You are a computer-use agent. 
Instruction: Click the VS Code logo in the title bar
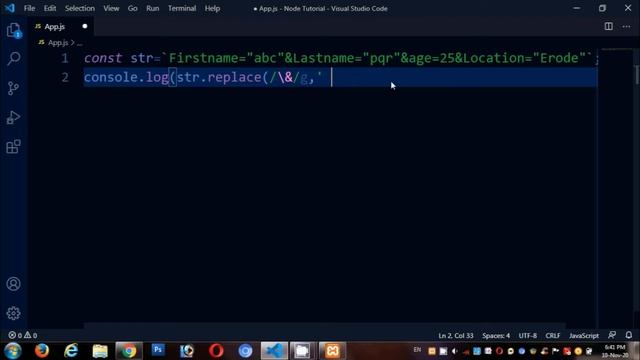10,8
